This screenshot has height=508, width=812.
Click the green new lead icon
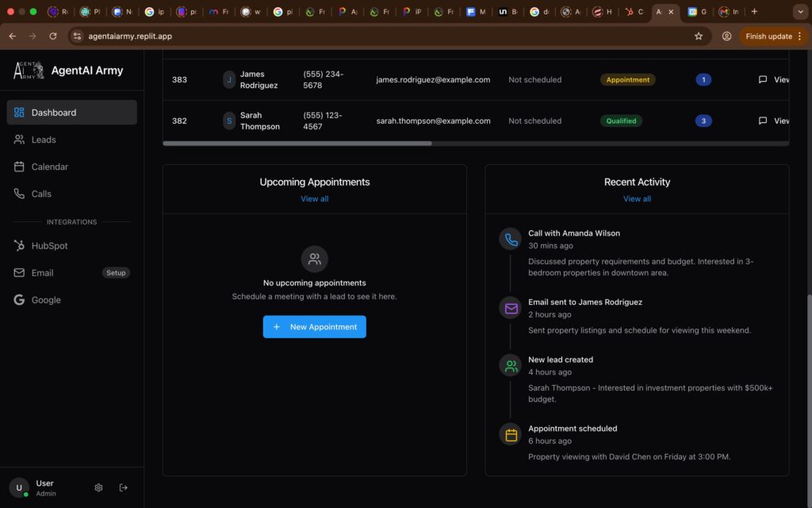[510, 366]
